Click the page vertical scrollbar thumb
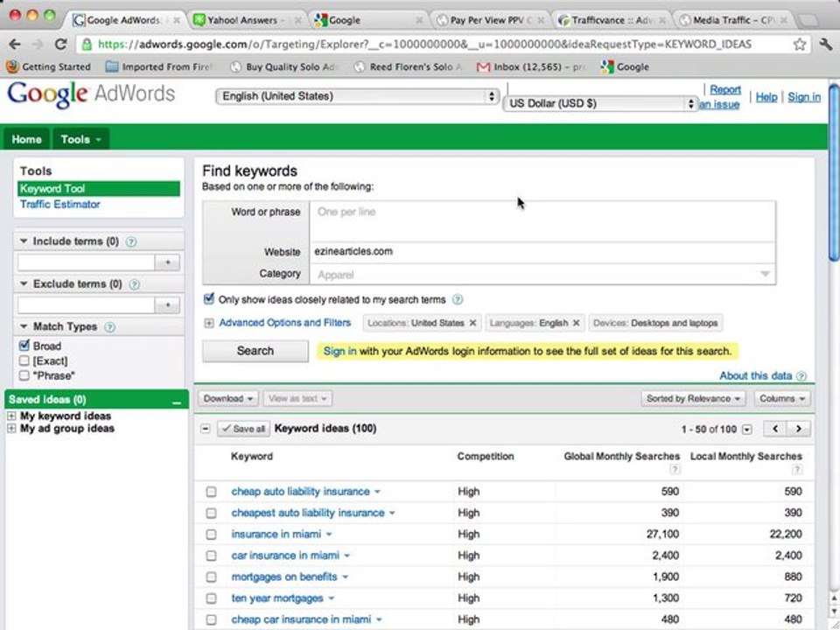This screenshot has width=840, height=630. 834,171
